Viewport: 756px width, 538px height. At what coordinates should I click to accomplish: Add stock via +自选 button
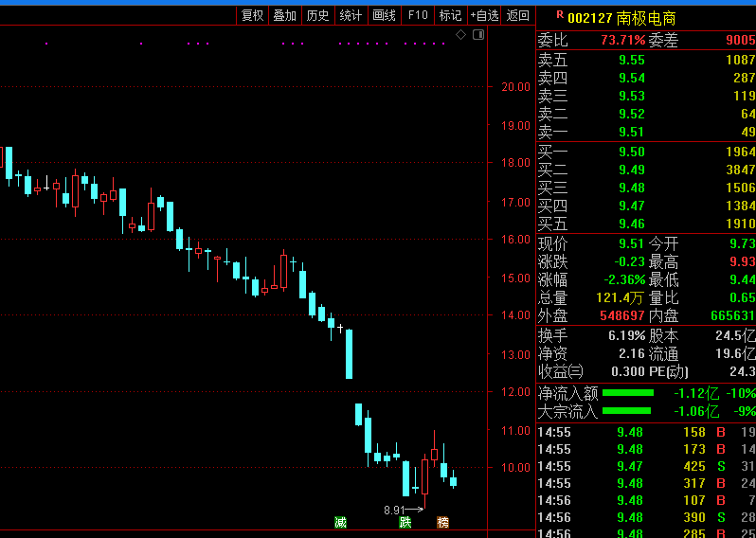(484, 15)
